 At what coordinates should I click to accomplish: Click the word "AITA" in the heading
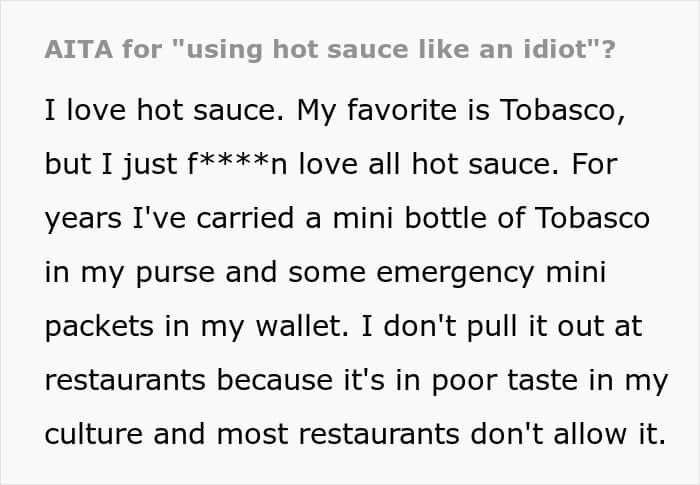coord(79,49)
